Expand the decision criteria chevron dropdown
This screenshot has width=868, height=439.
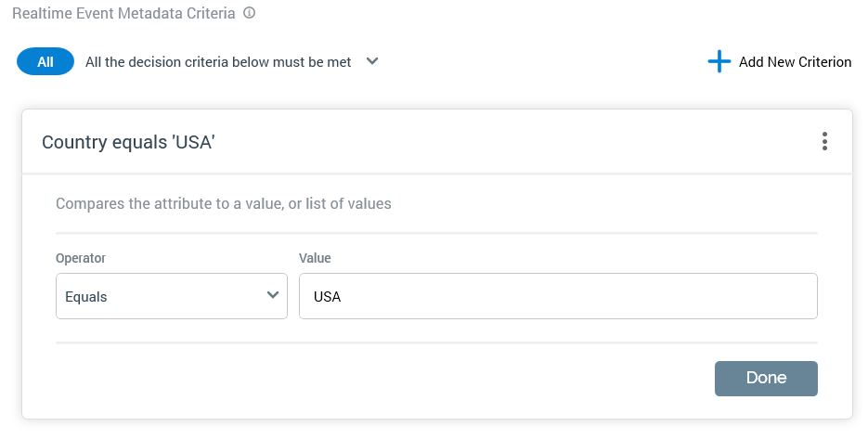[372, 61]
